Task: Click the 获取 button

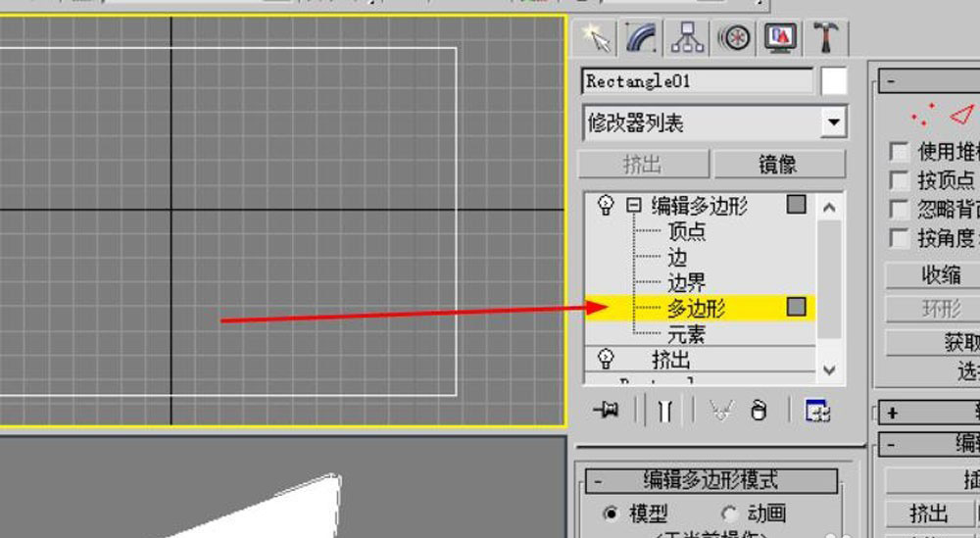Action: [934, 342]
